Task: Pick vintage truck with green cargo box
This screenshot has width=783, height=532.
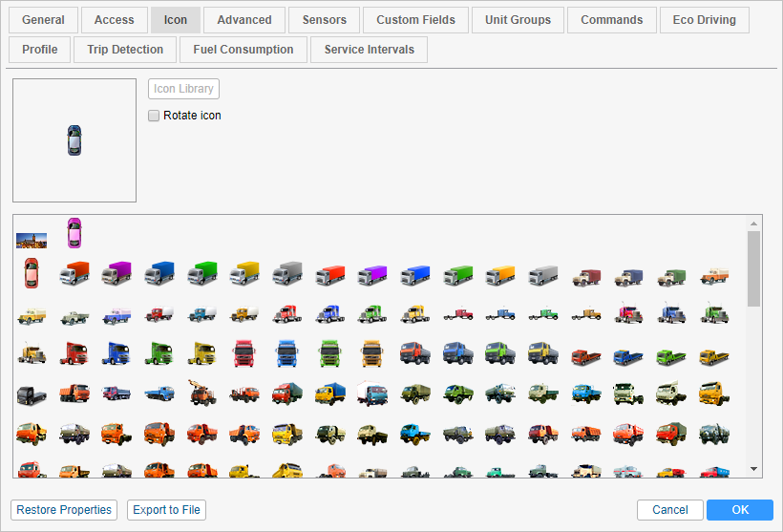Action: 671,277
